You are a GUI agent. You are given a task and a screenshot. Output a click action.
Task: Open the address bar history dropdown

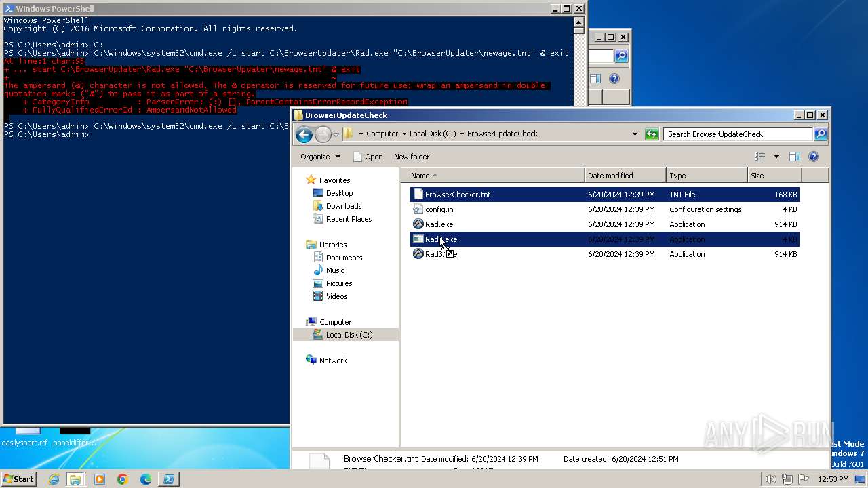point(635,134)
